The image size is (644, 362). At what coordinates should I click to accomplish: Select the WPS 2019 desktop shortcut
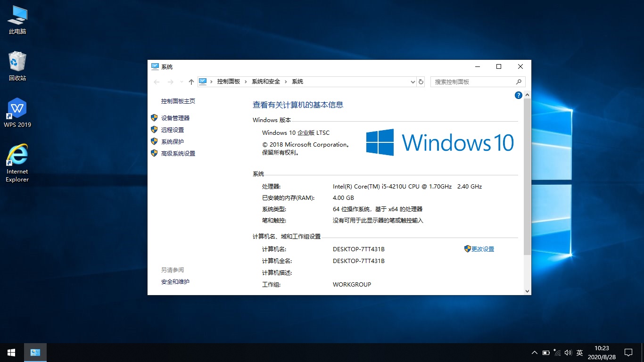17,113
